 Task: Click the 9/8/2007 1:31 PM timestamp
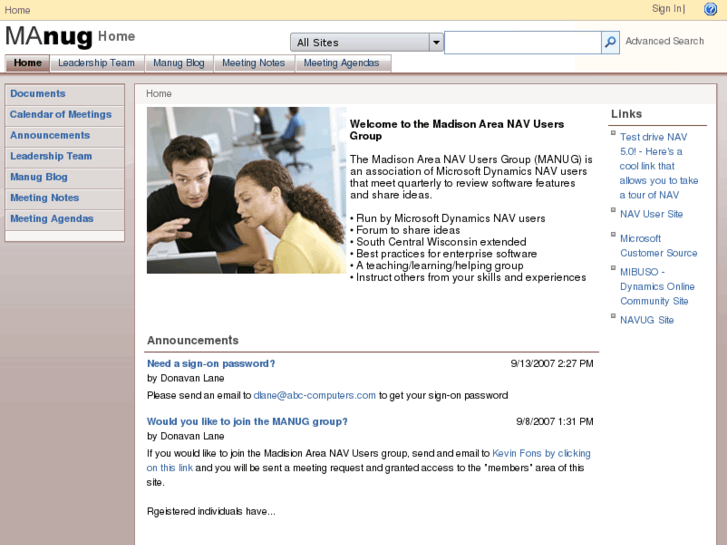pos(555,422)
